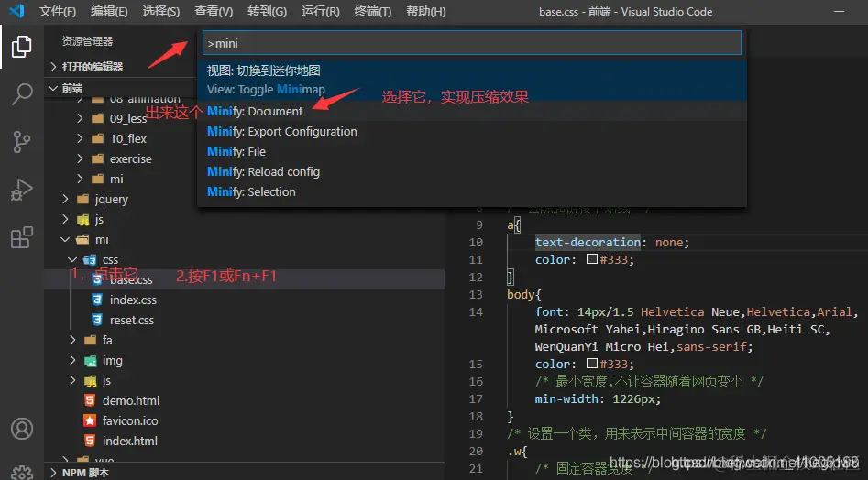This screenshot has height=480, width=868.
Task: Expand the img folder chevron
Action: 72,361
